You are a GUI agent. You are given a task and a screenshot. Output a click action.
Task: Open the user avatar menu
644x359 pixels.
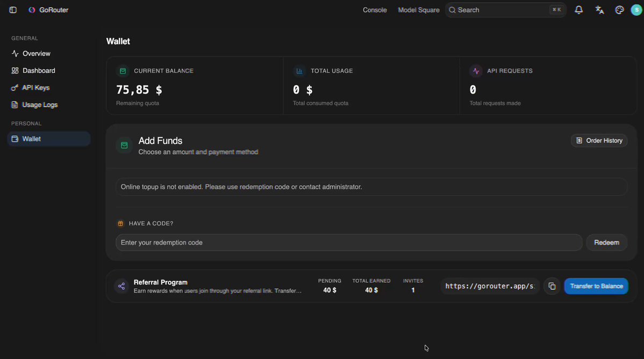coord(636,10)
